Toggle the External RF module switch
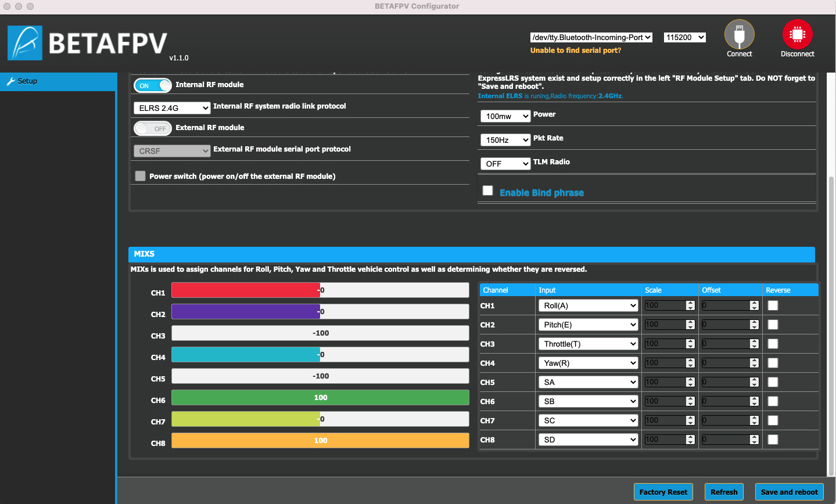 [x=153, y=128]
